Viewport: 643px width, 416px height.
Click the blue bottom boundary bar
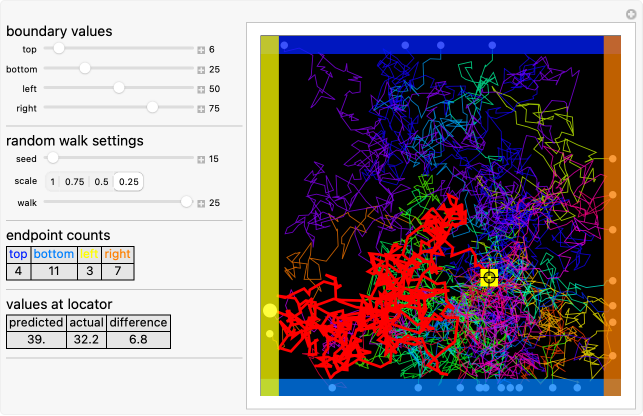point(441,387)
